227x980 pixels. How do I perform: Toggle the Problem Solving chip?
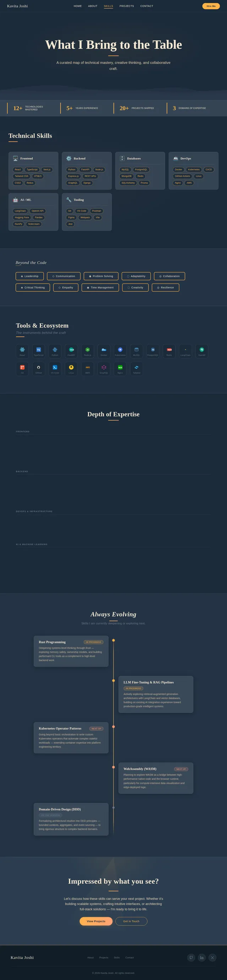pyautogui.click(x=101, y=276)
